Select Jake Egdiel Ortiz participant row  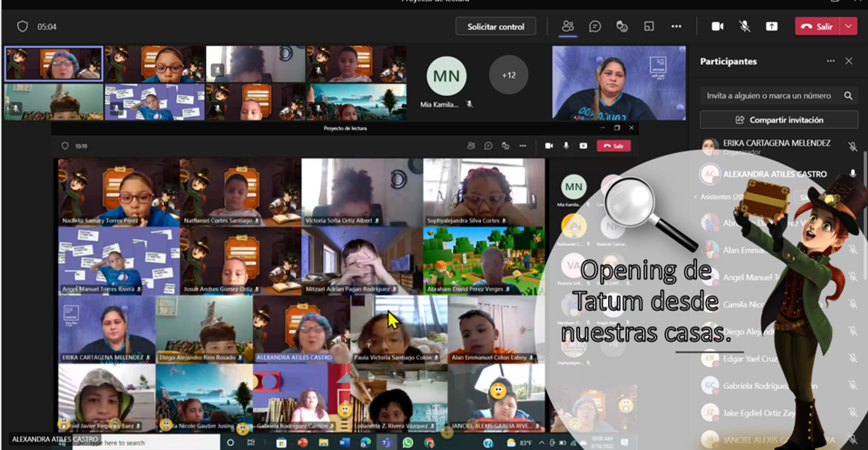[778, 412]
